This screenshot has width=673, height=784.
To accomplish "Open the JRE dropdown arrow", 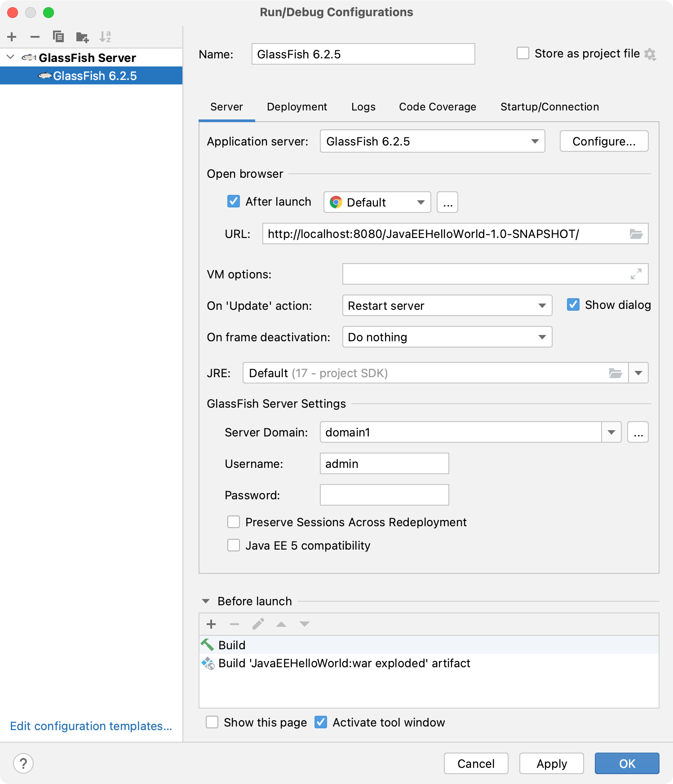I will [638, 373].
